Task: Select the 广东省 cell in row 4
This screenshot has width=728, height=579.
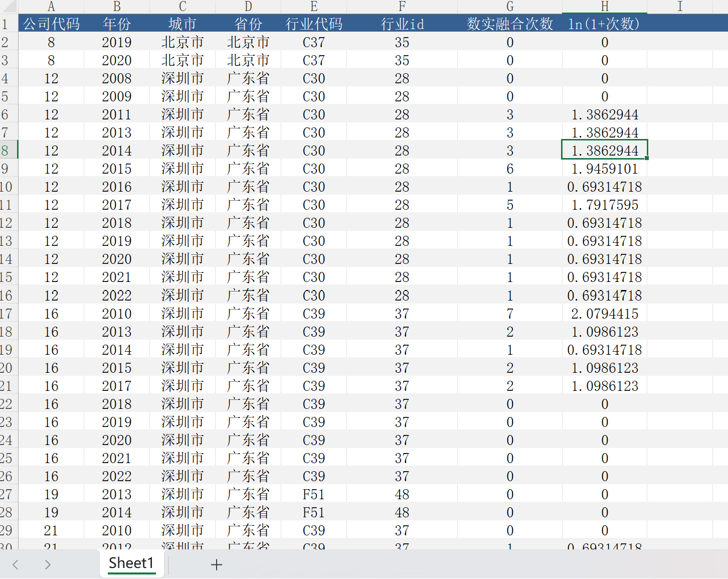Action: (248, 78)
